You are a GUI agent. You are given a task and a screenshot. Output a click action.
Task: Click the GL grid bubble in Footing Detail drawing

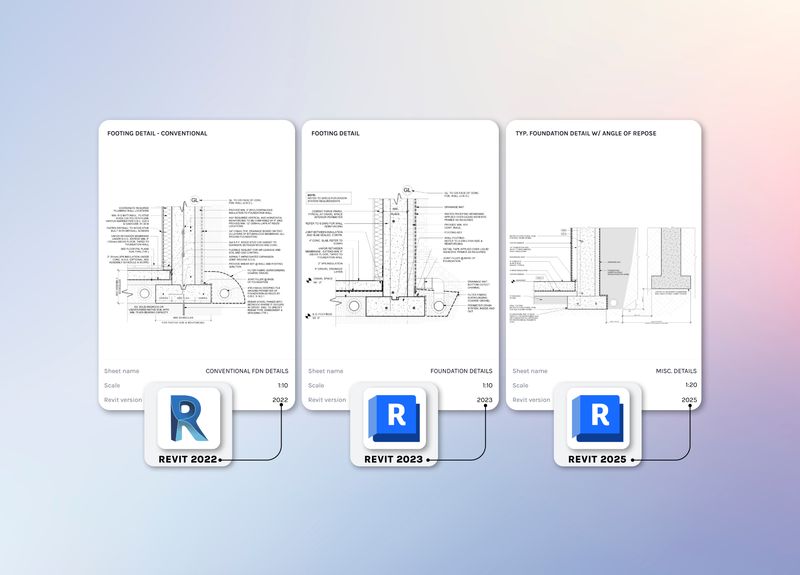pyautogui.click(x=407, y=190)
